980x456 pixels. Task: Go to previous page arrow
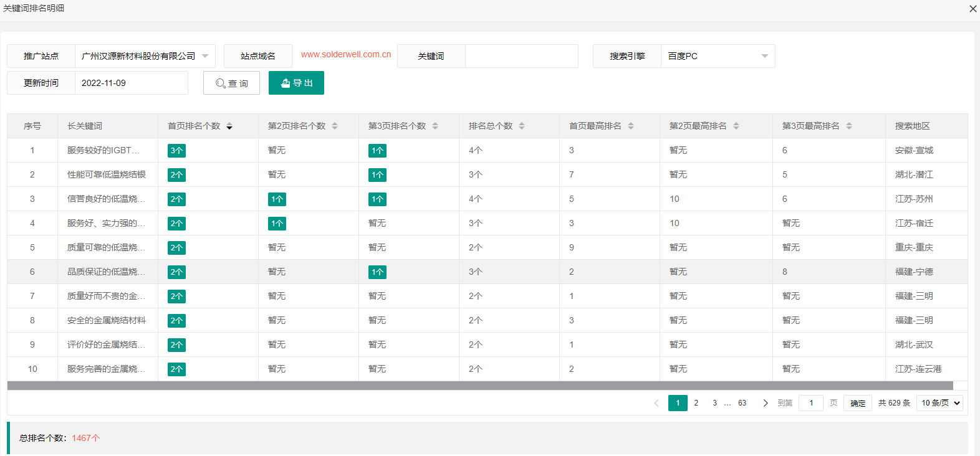pos(656,403)
